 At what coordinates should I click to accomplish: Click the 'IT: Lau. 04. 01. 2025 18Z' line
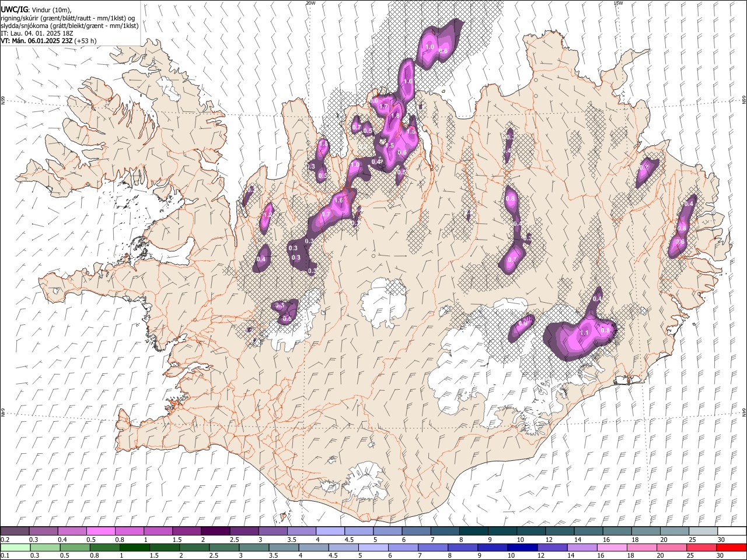(x=37, y=33)
